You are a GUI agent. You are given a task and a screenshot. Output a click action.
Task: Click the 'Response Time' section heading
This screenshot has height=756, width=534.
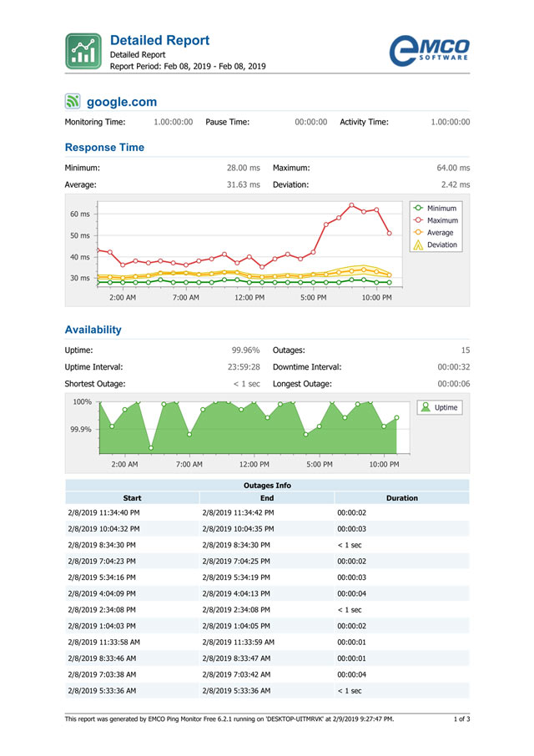(104, 148)
